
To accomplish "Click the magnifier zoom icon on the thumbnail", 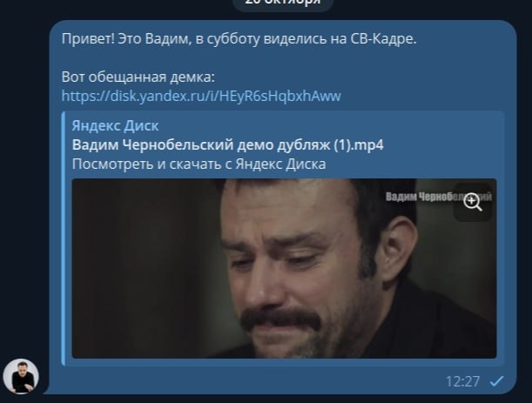I will 473,202.
